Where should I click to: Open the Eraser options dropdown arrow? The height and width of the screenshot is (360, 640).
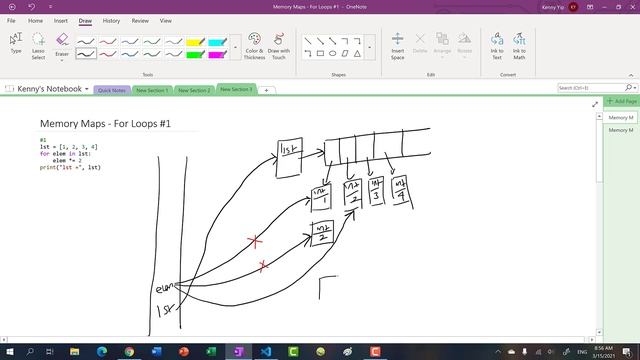point(62,60)
